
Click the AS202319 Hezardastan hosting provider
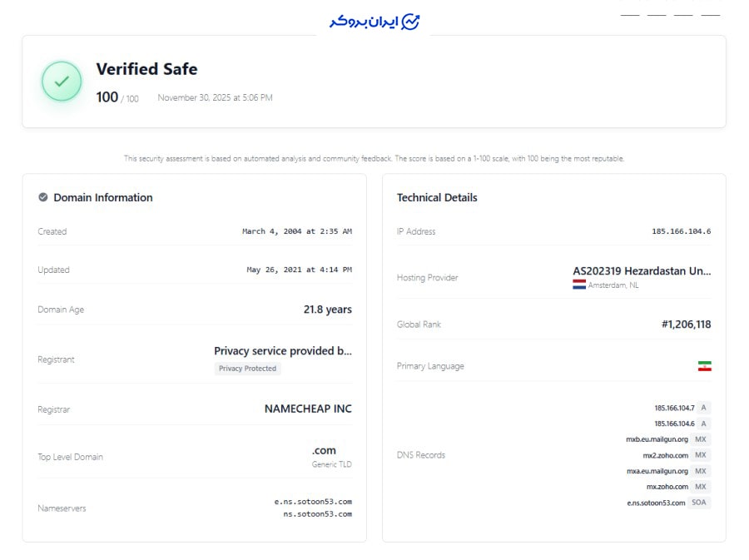(642, 271)
